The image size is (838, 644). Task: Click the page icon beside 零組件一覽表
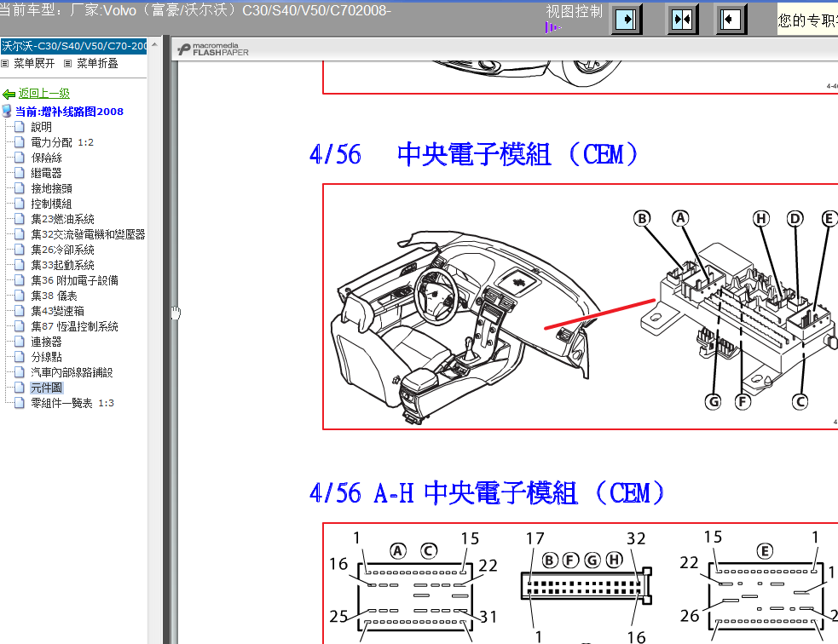[x=20, y=403]
